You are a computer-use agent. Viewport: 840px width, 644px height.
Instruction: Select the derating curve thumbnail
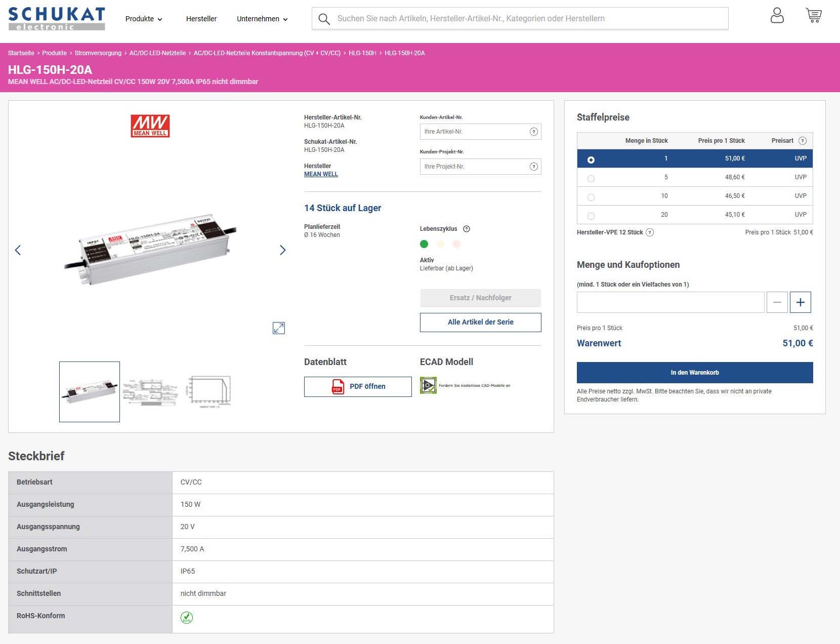[209, 392]
